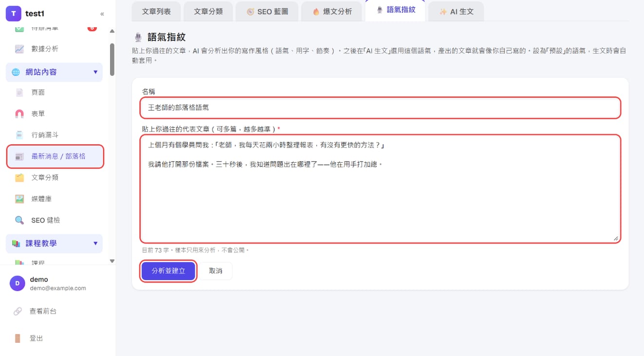Collapse the sidebar with the double chevron

(102, 14)
